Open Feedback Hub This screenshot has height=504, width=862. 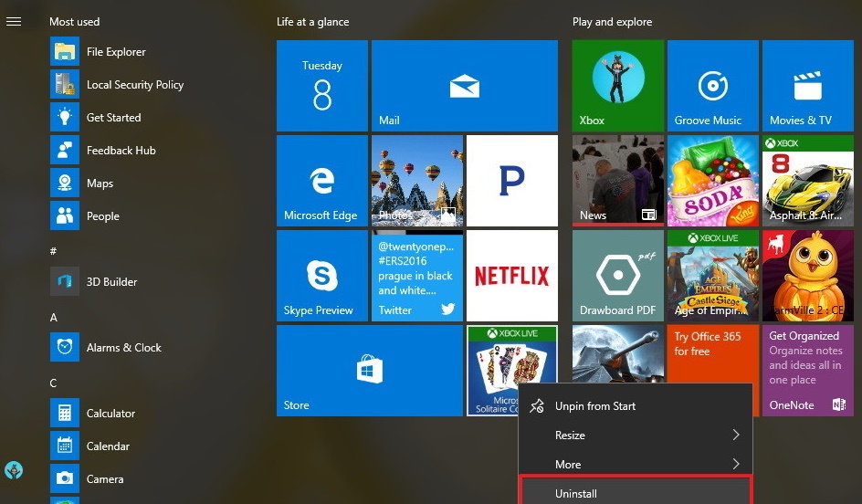tap(103, 150)
